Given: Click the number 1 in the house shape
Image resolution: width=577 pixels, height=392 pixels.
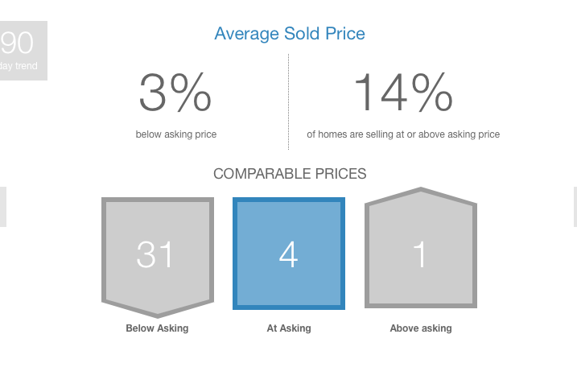Looking at the screenshot, I should [420, 254].
